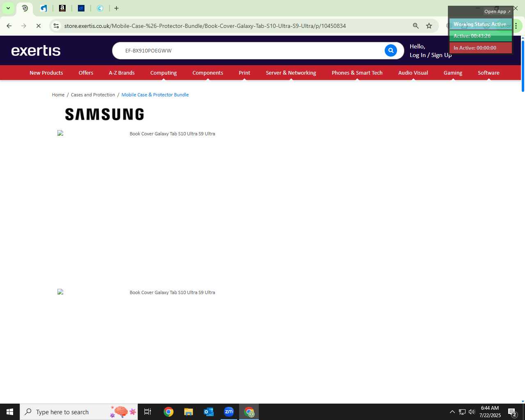
Task: Go back to the previous page
Action: pyautogui.click(x=9, y=26)
